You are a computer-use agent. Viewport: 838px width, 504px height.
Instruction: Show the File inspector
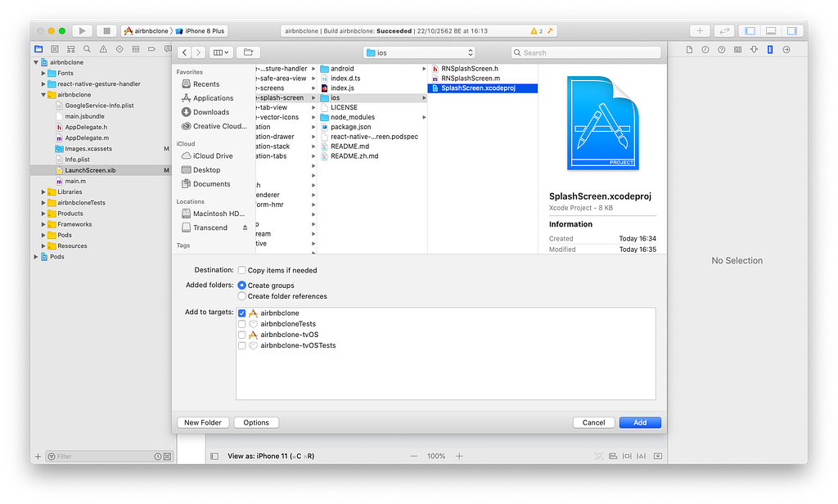689,50
